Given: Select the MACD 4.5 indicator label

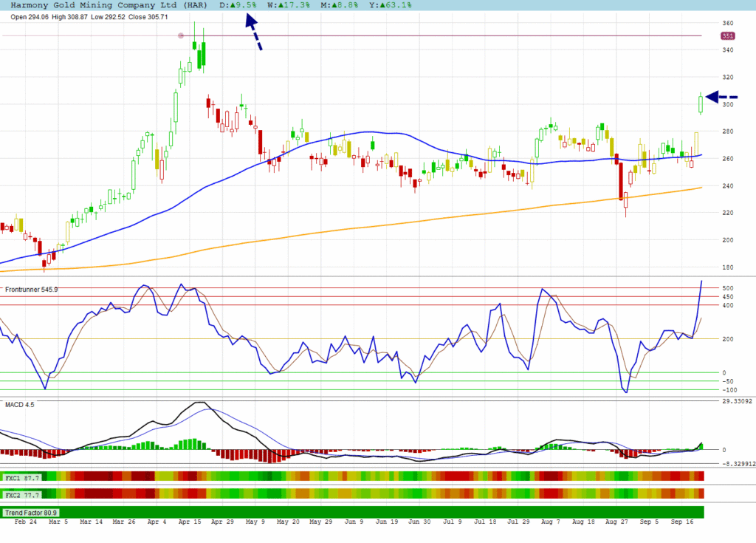Looking at the screenshot, I should [x=20, y=405].
